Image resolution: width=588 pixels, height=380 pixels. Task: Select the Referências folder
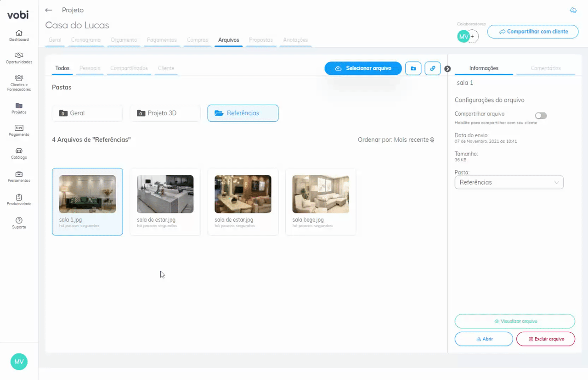[x=243, y=113]
